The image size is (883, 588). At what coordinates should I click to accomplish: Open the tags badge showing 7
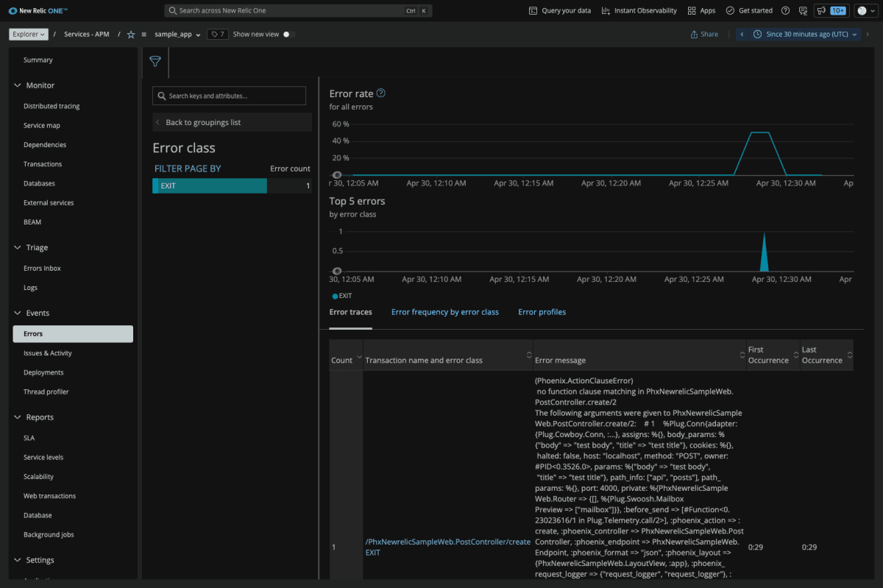coord(217,35)
